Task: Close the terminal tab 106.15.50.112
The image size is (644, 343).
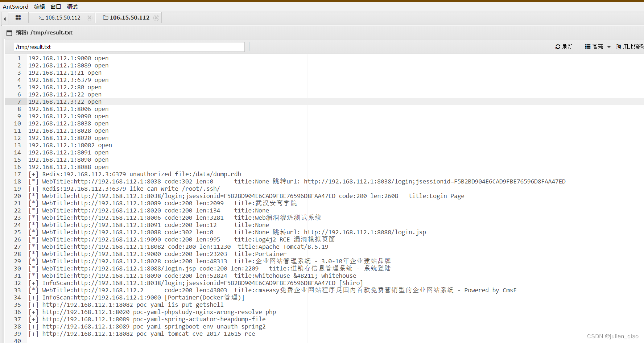Action: [x=90, y=18]
